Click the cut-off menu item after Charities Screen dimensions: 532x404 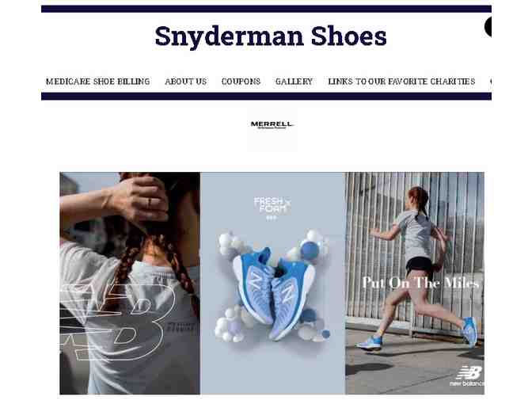[491, 82]
